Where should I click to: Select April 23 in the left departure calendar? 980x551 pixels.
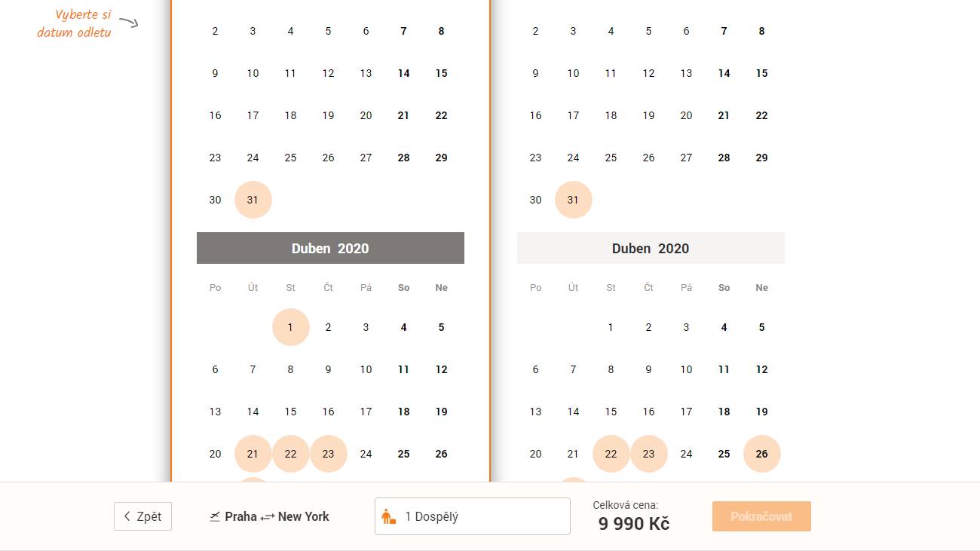[x=329, y=454]
